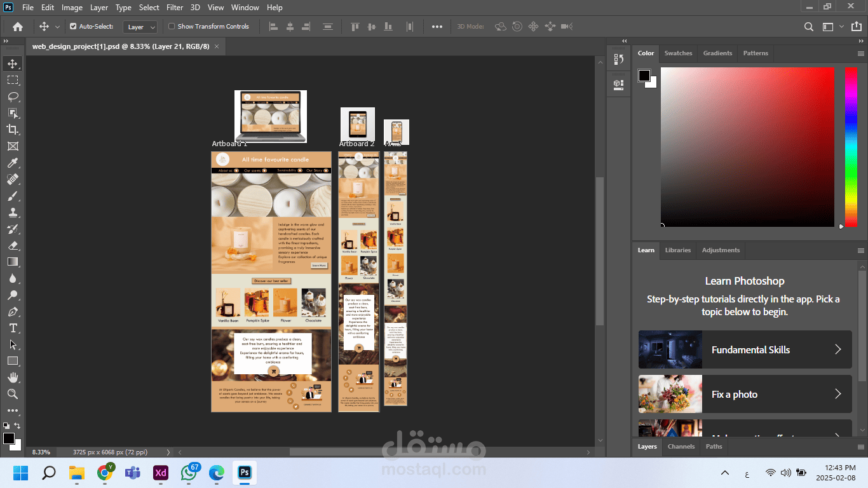Select the Frame tool
Image resolution: width=868 pixels, height=488 pixels.
coord(13,146)
